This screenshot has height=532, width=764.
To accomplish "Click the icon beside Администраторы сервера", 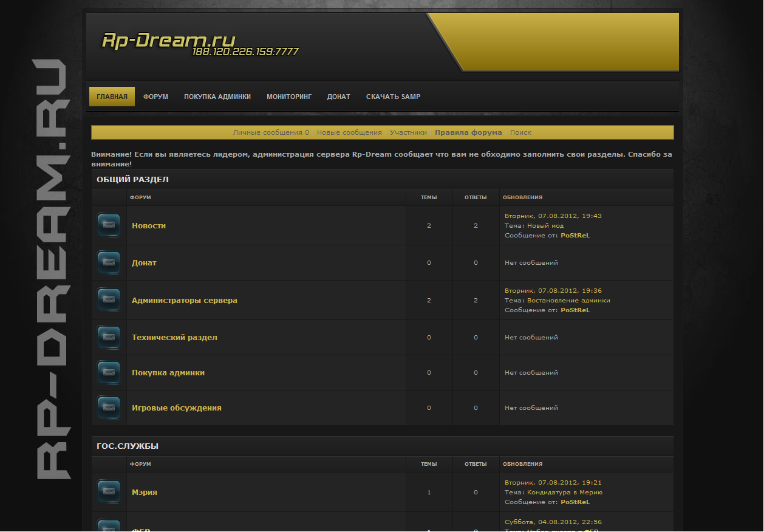I will coord(109,300).
